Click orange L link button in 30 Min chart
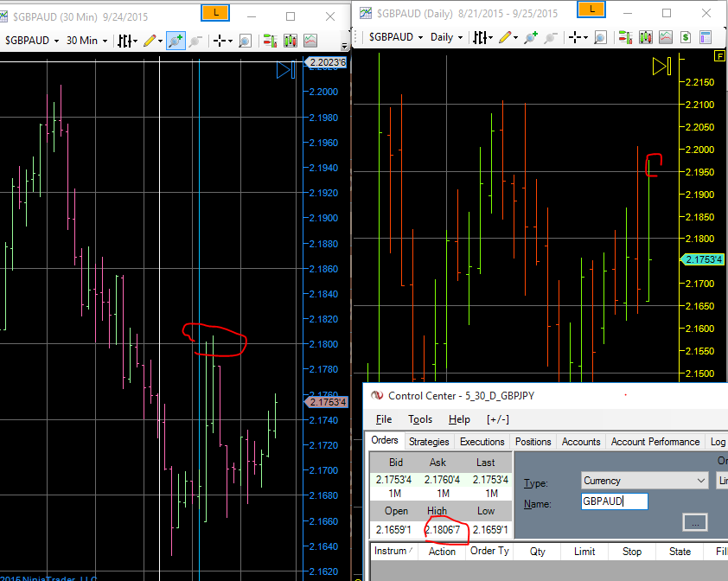This screenshot has height=581, width=728. [215, 13]
